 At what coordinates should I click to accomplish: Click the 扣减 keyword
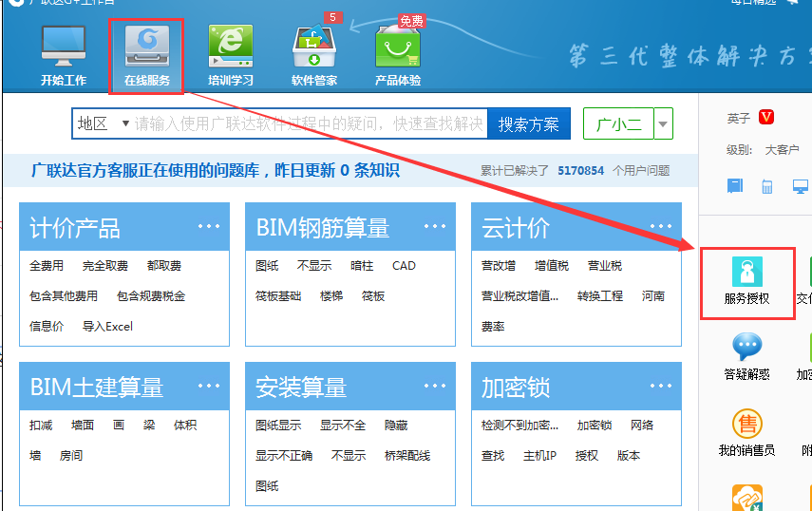click(x=41, y=426)
